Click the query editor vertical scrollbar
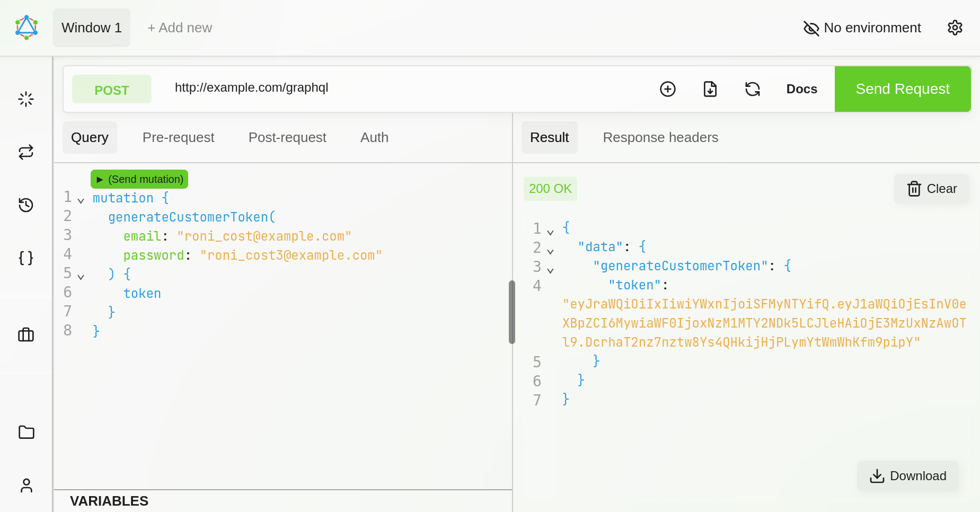 tap(511, 312)
